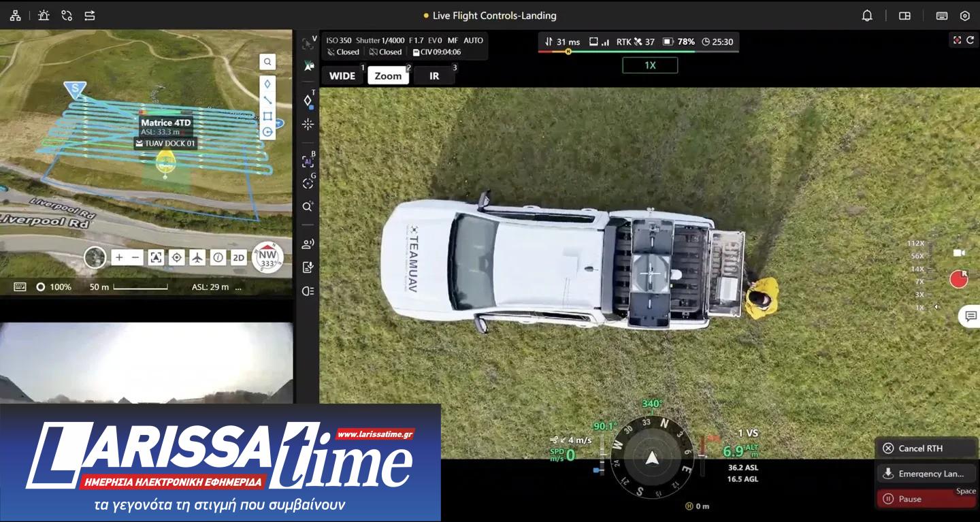980x522 pixels.
Task: Click the TUAV DOCK 01 map label
Action: [x=165, y=144]
